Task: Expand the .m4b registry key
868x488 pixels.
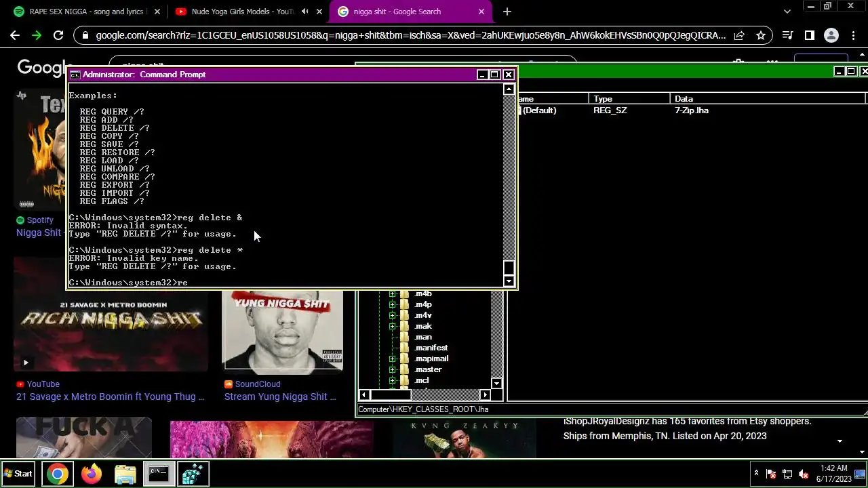Action: click(392, 293)
